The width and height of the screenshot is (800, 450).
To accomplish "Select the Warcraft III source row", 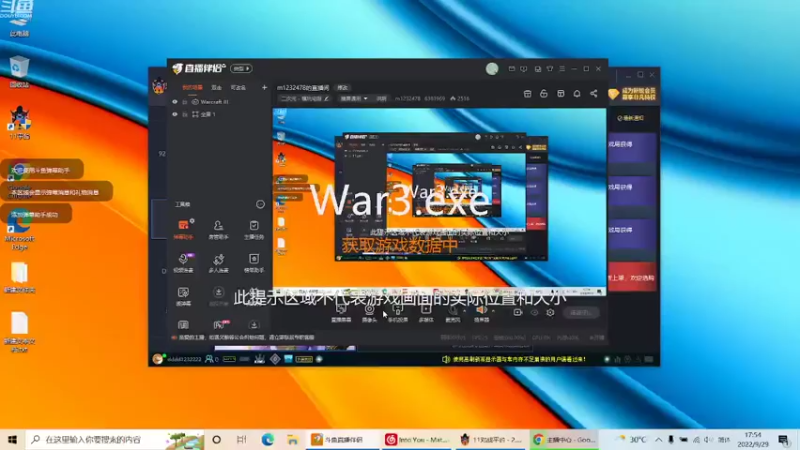I will (219, 102).
